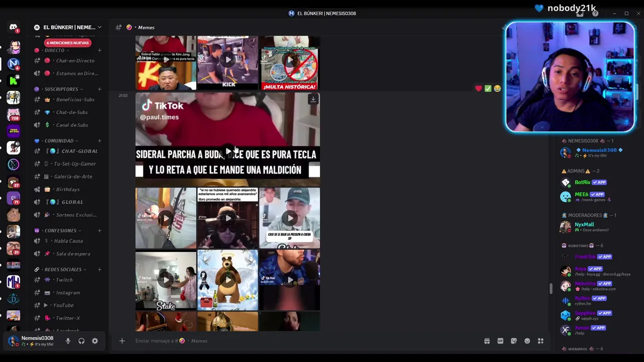Screen dimensions: 644x362
Task: Toggle the red heart reaction
Action: [x=478, y=88]
